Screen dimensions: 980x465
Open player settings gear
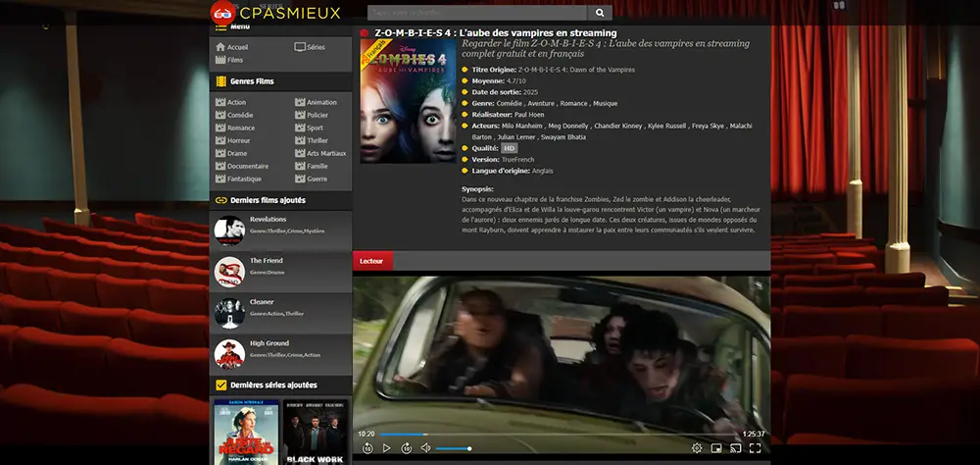point(697,448)
